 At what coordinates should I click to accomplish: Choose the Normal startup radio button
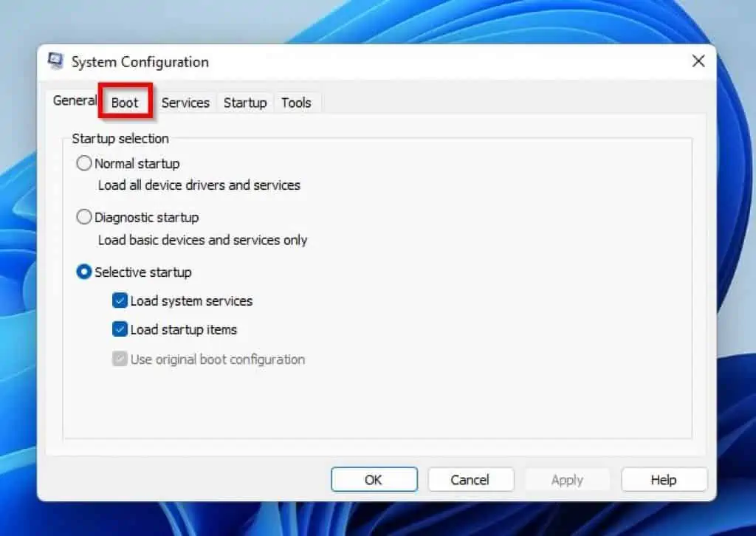point(85,163)
